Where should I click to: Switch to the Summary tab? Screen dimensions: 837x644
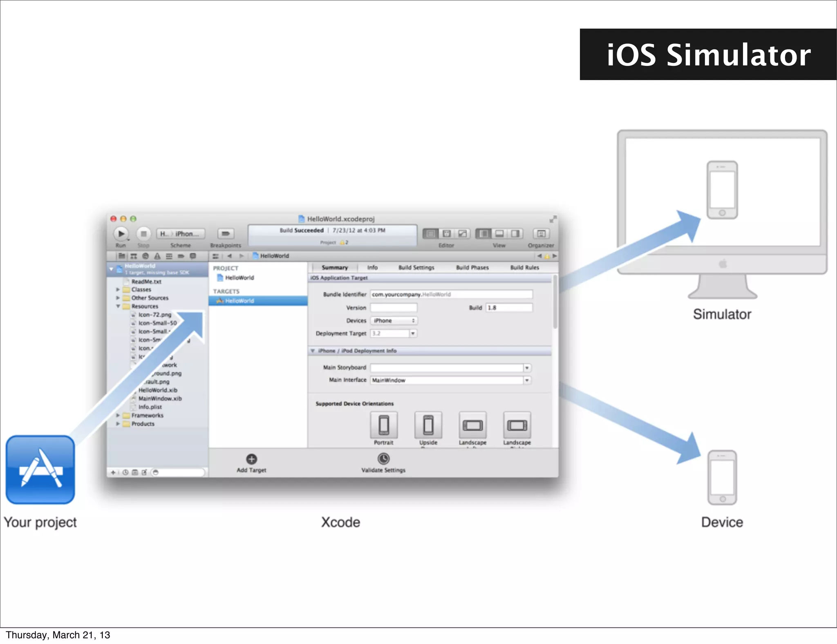pos(335,268)
